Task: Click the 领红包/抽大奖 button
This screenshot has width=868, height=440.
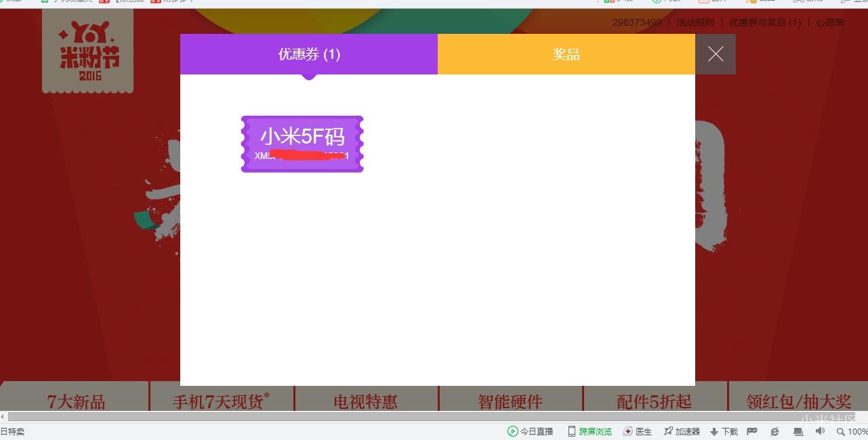Action: click(x=798, y=401)
